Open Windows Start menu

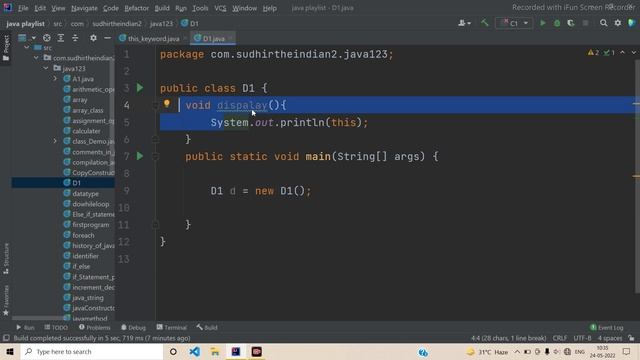pyautogui.click(x=10, y=351)
